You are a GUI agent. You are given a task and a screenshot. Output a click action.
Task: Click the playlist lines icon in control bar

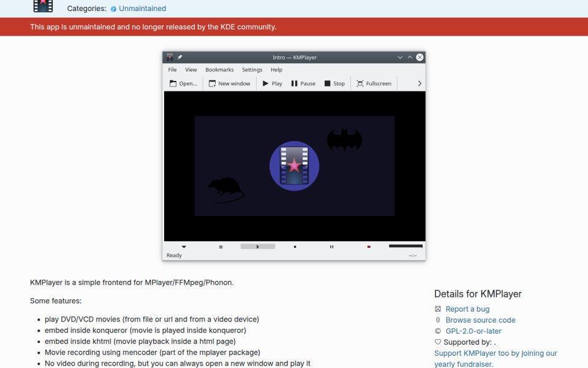tap(221, 247)
